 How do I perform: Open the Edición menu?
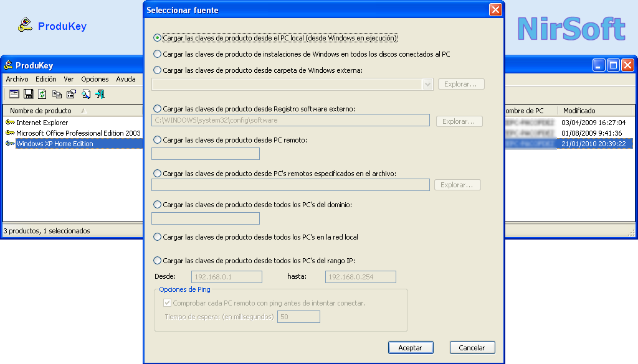point(46,79)
